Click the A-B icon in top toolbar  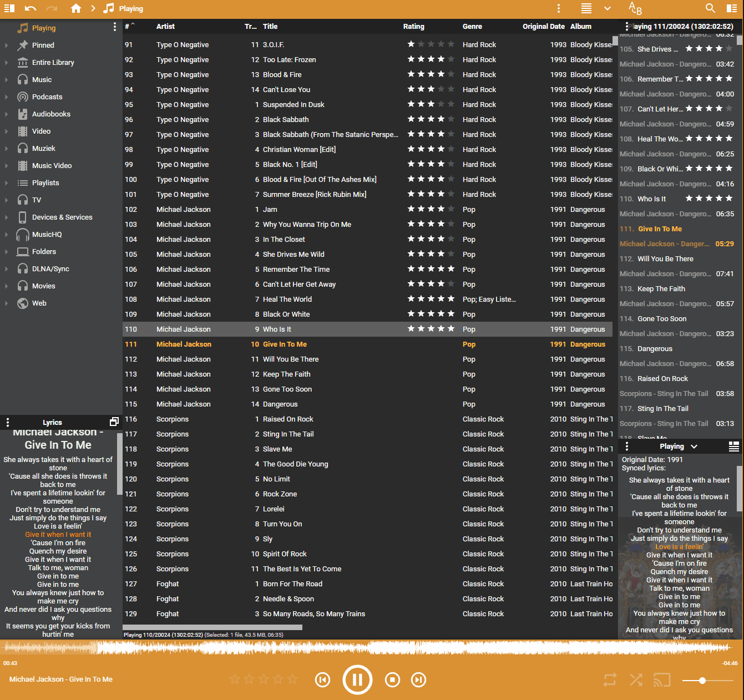click(x=635, y=8)
